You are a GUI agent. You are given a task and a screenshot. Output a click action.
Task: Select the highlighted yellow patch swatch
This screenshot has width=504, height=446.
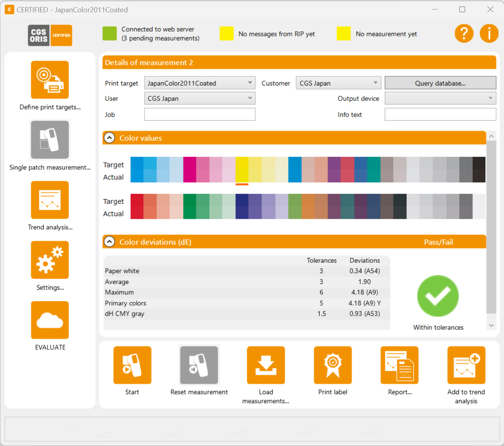pyautogui.click(x=242, y=170)
